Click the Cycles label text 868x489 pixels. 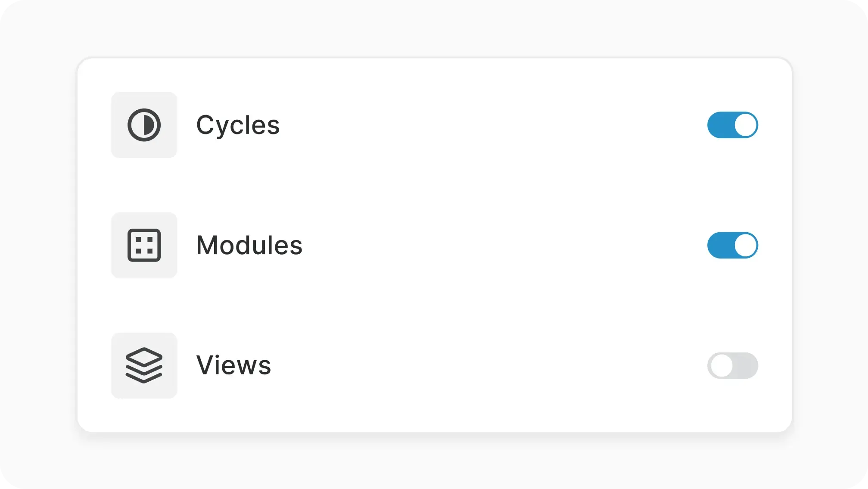tap(238, 125)
